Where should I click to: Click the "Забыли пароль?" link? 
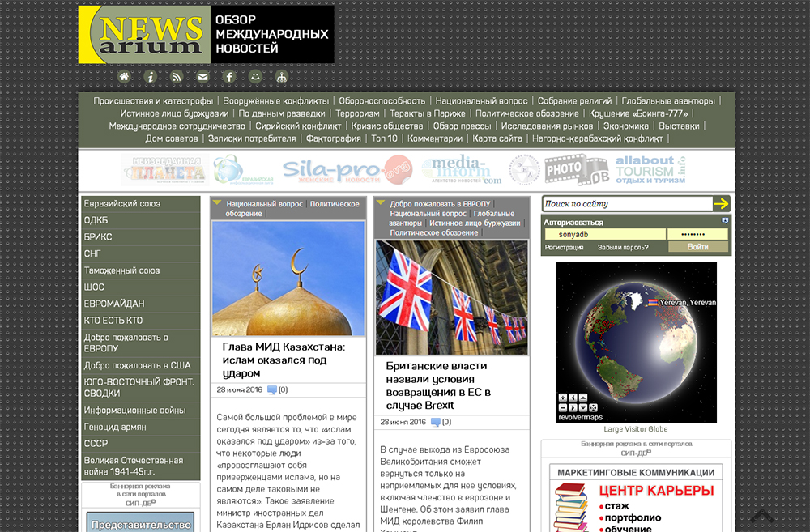pyautogui.click(x=624, y=247)
